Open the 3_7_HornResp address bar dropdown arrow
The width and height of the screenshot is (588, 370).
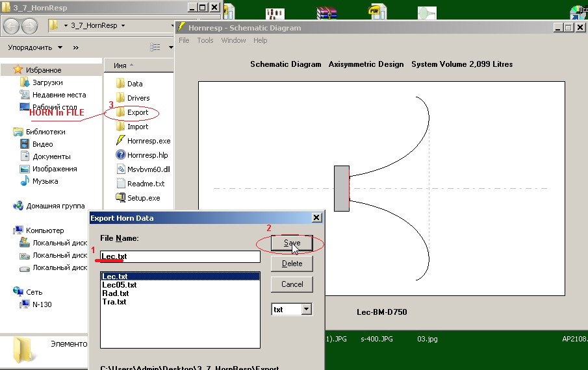123,25
